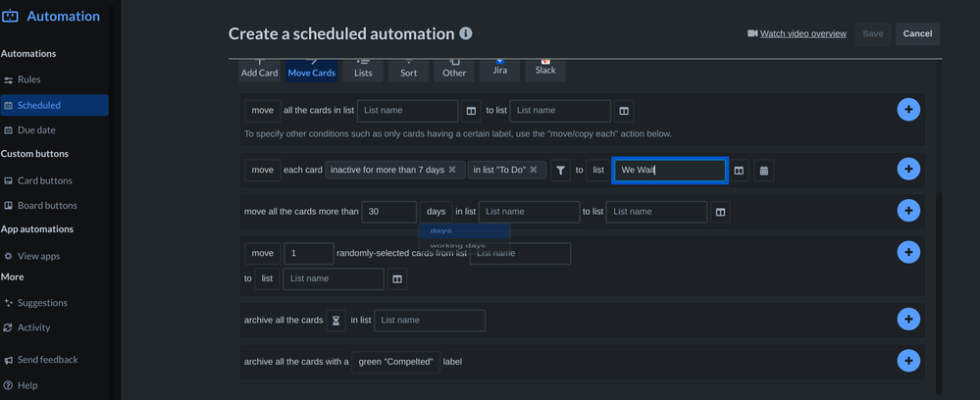
Task: Click the Cancel button
Action: 917,33
